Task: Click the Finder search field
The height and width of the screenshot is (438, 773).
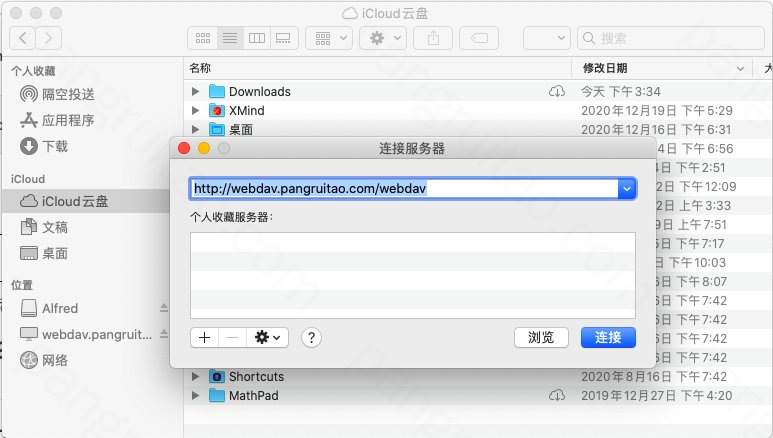Action: click(x=670, y=38)
